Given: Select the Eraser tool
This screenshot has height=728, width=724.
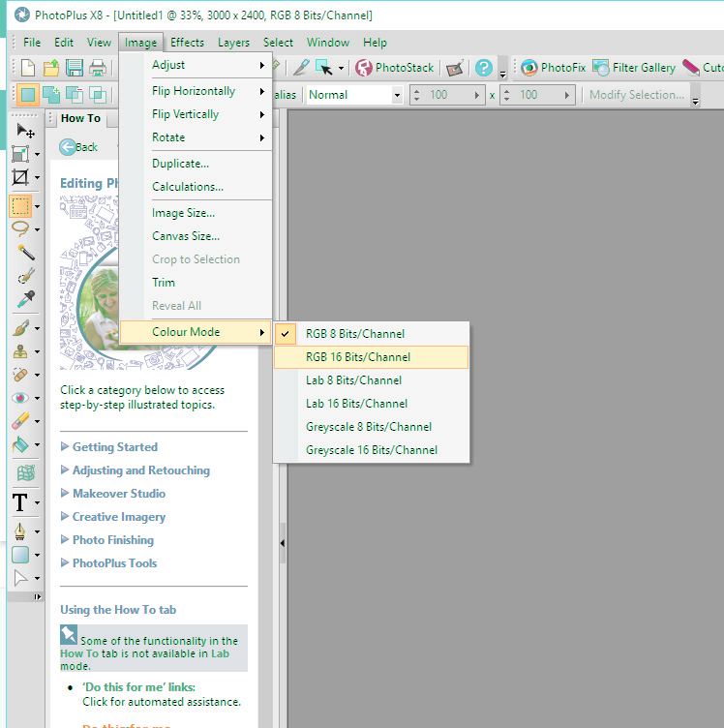Looking at the screenshot, I should click(x=21, y=421).
